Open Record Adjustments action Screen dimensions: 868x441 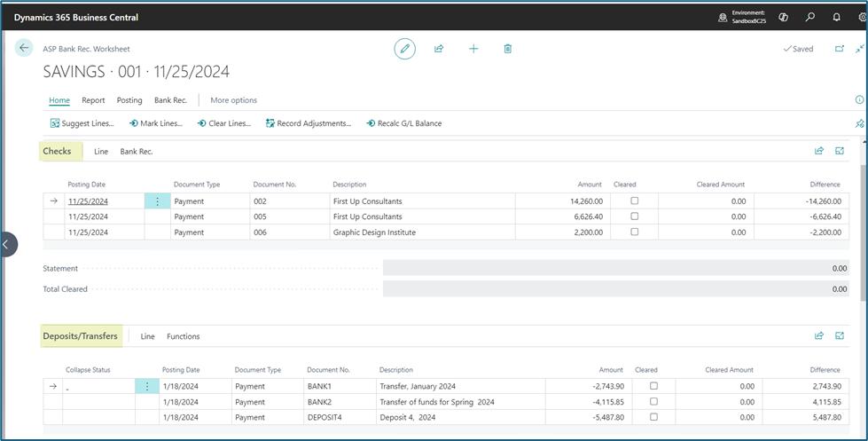[x=309, y=123]
